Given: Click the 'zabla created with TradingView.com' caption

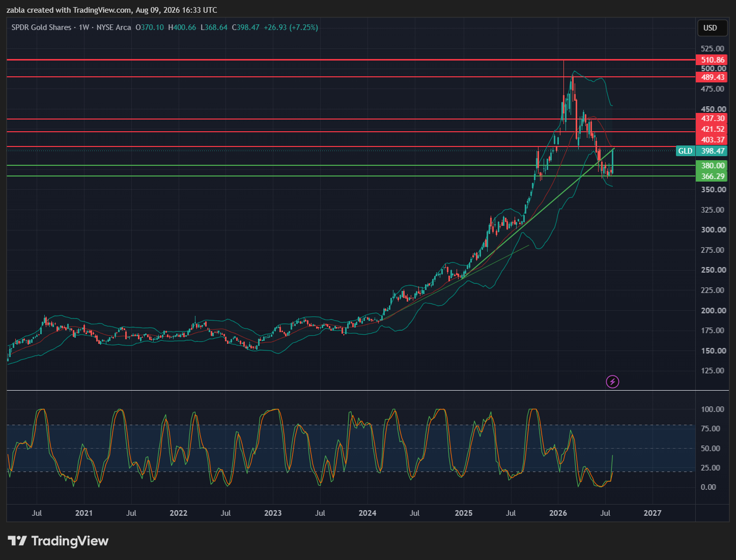Looking at the screenshot, I should [x=69, y=10].
